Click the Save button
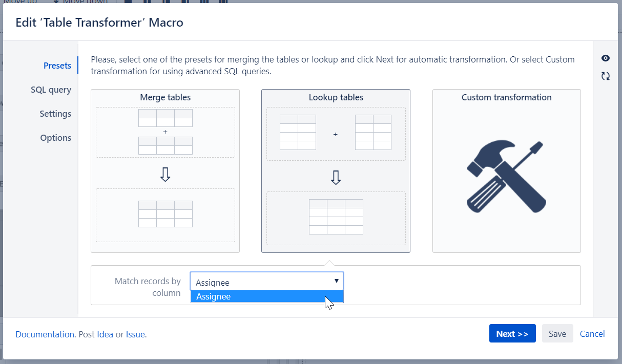The height and width of the screenshot is (364, 622). pyautogui.click(x=557, y=334)
